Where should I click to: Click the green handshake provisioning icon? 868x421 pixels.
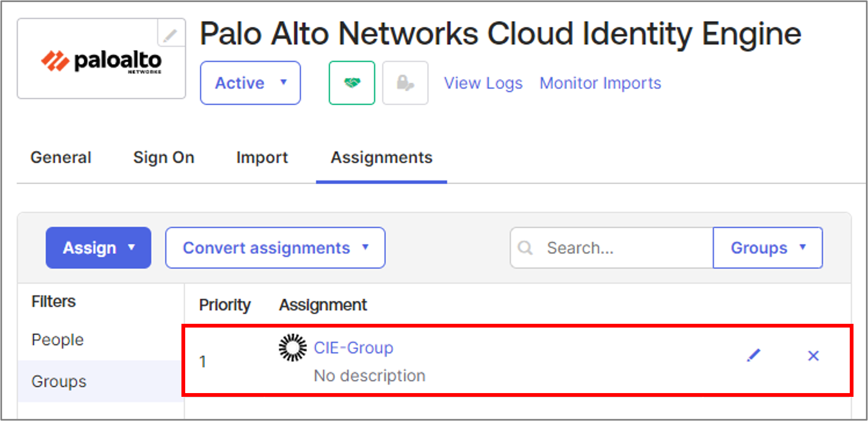click(x=352, y=83)
